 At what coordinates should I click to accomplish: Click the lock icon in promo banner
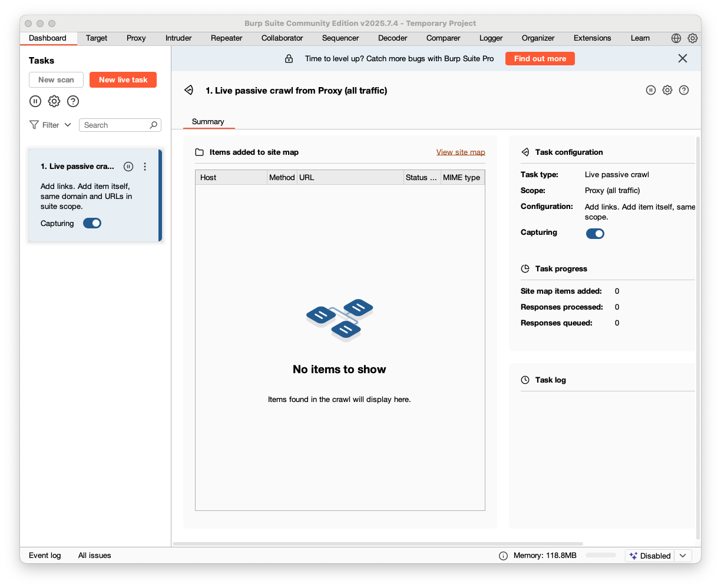(x=289, y=59)
